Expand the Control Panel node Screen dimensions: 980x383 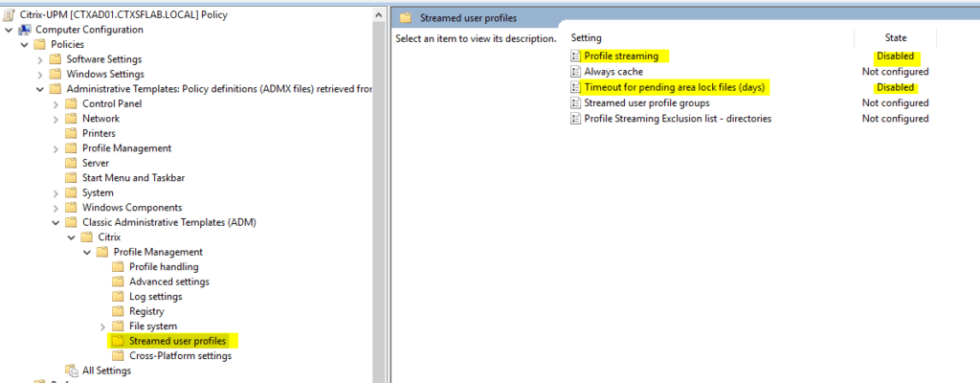click(56, 103)
